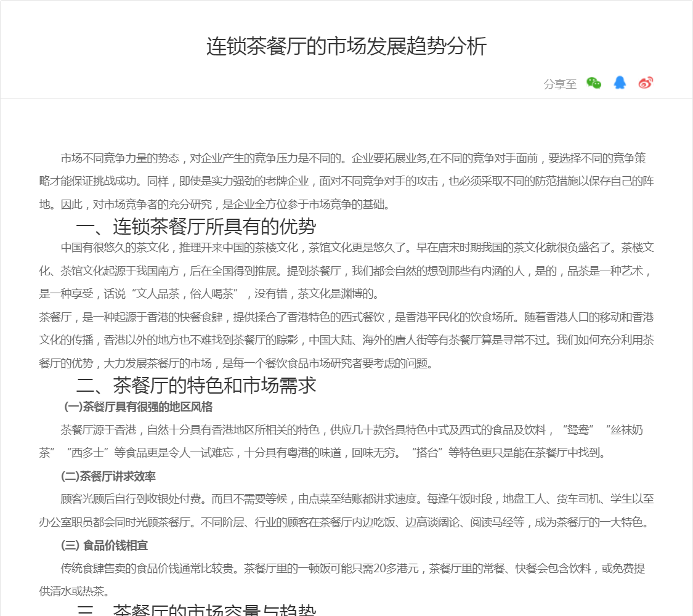693x616 pixels.
Task: Click the line starting '茶餐厅，是一种起源于香港'
Action: coord(346,317)
